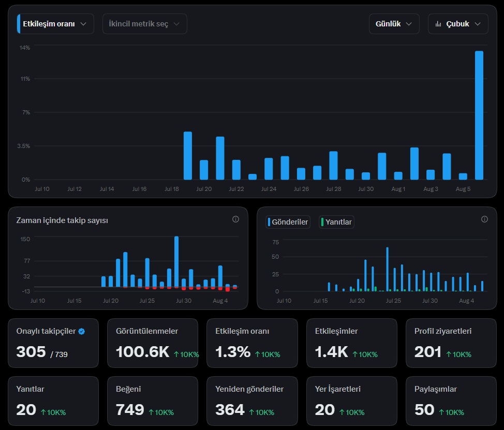Open the Çubuk chart type dropdown

(458, 24)
